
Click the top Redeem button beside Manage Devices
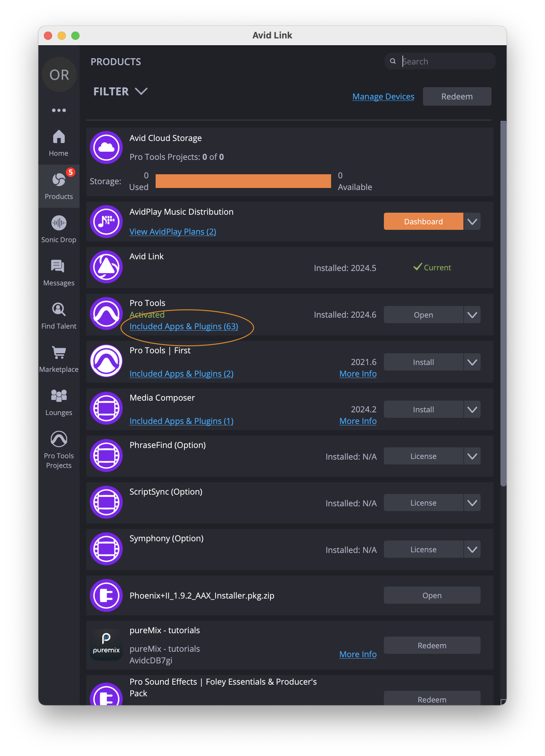[x=457, y=96]
